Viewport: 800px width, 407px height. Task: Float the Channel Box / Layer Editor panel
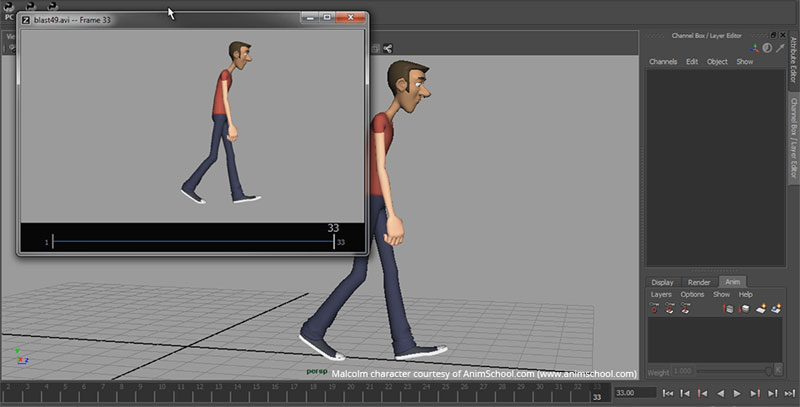tap(773, 35)
